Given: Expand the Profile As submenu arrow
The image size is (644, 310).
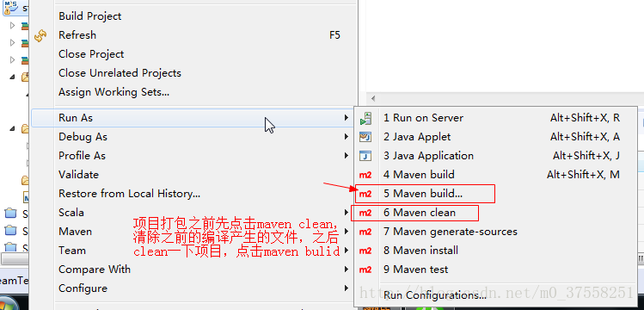Looking at the screenshot, I should tap(347, 155).
